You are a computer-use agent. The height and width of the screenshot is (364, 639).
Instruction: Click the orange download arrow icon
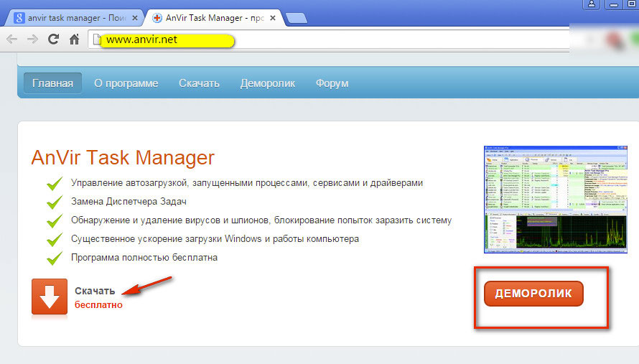[50, 297]
